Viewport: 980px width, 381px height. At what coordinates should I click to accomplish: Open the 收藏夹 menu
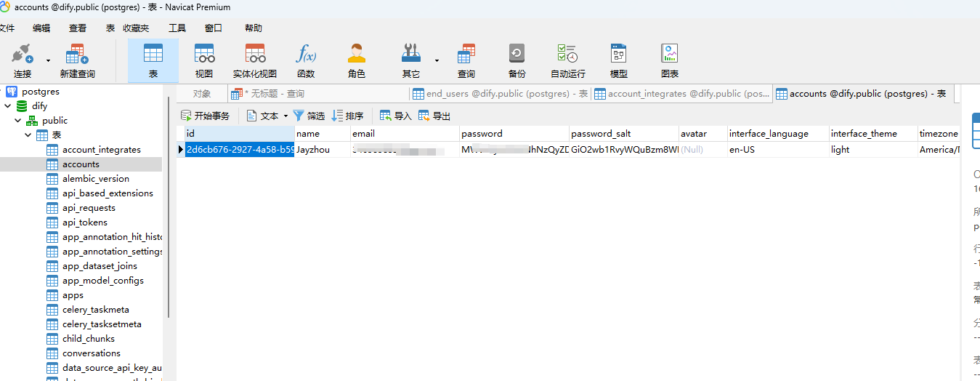pos(136,28)
